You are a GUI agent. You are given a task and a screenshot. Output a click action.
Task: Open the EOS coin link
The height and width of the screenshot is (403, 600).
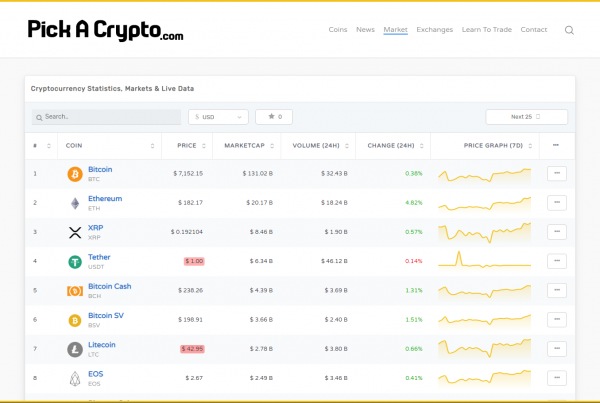pyautogui.click(x=96, y=374)
